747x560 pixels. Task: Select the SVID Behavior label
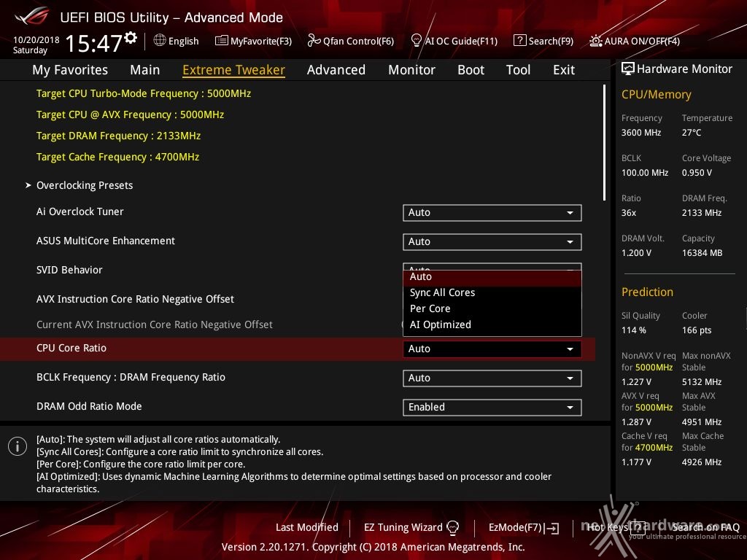[69, 270]
